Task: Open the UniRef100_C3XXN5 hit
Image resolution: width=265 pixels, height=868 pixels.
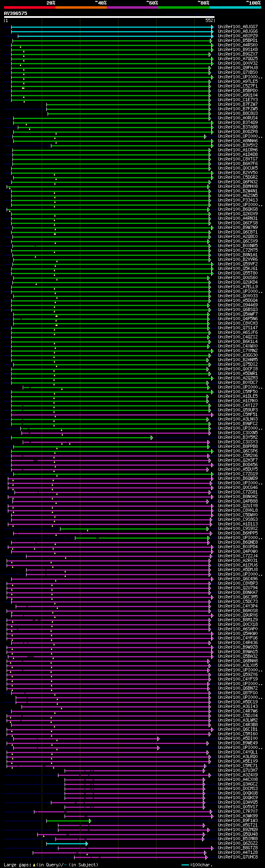Action: pyautogui.click(x=238, y=433)
